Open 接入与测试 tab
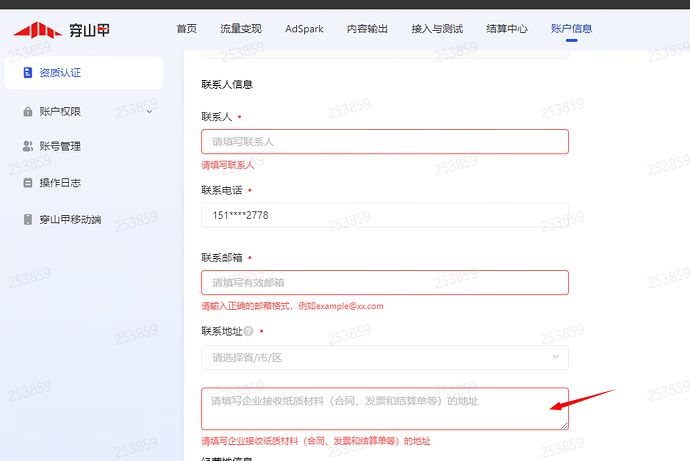This screenshot has width=690, height=461. 437,29
